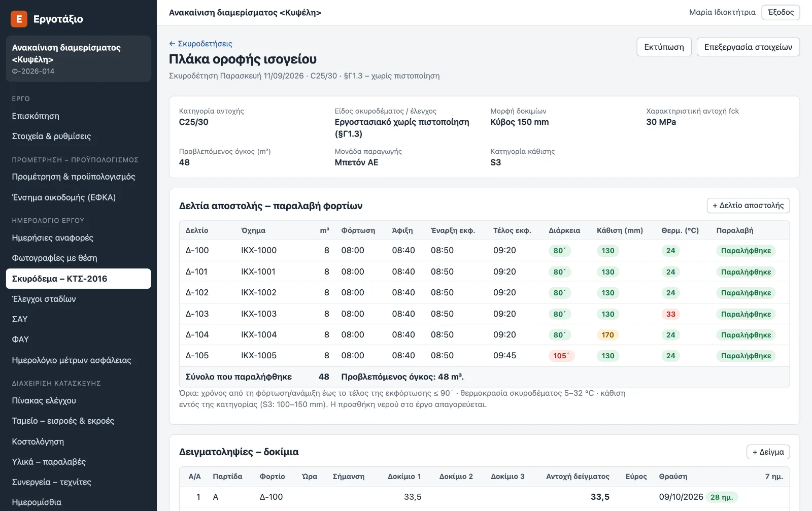The image size is (812, 511).
Task: Open Επισκόπηση in sidebar
Action: click(78, 116)
